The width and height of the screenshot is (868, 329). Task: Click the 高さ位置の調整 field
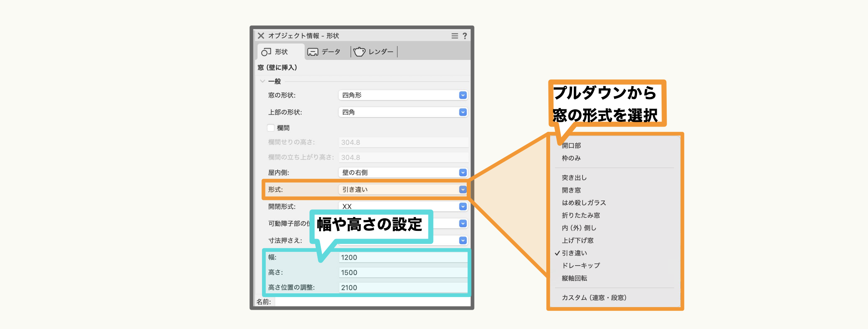[403, 288]
